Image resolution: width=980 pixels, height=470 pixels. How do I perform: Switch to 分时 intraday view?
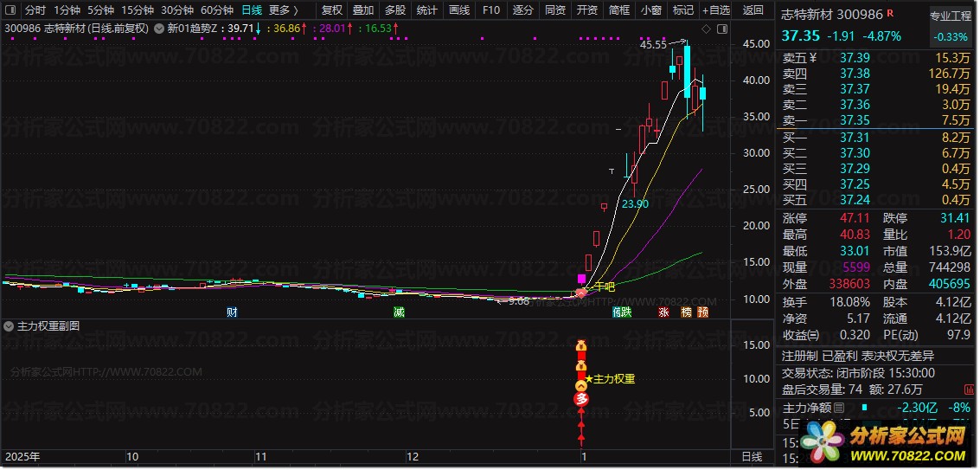[35, 10]
